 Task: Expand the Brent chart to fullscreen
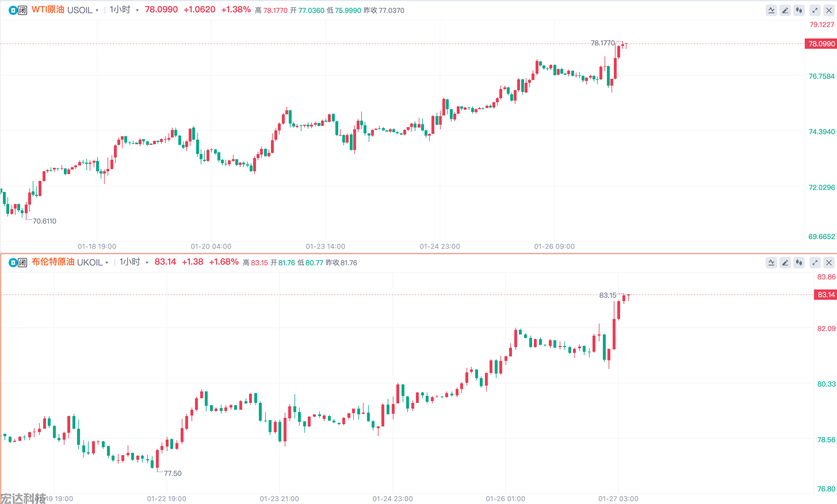tap(815, 263)
